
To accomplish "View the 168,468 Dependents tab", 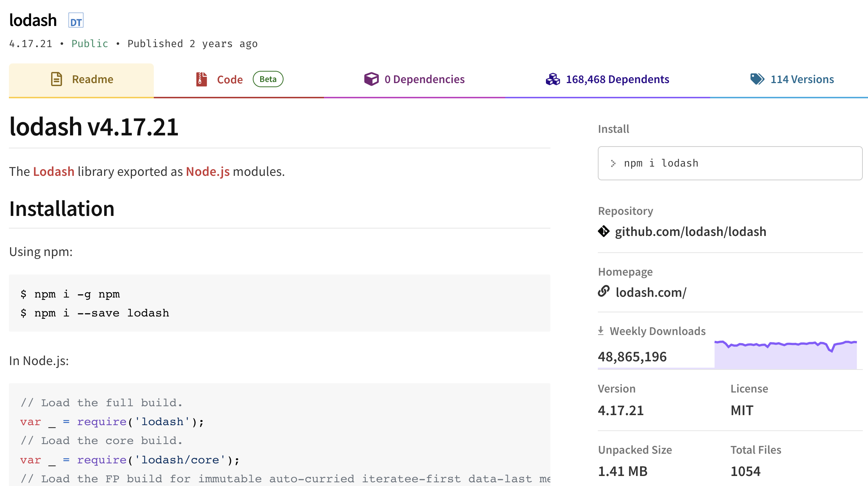I will (x=617, y=79).
